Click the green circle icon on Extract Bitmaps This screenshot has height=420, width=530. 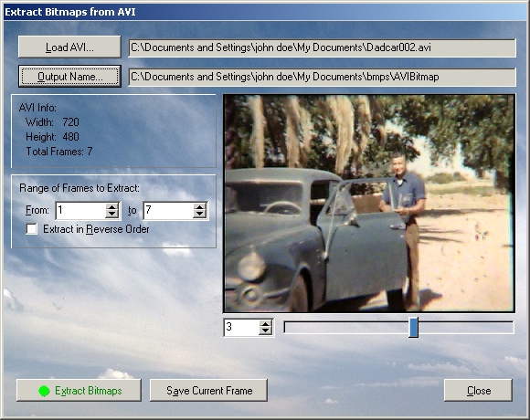44,391
